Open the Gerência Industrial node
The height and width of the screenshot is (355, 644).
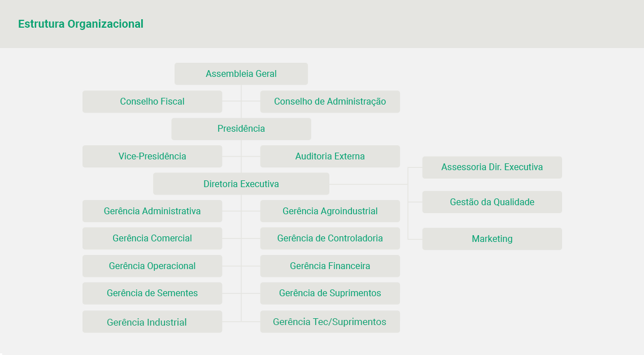[153, 322]
